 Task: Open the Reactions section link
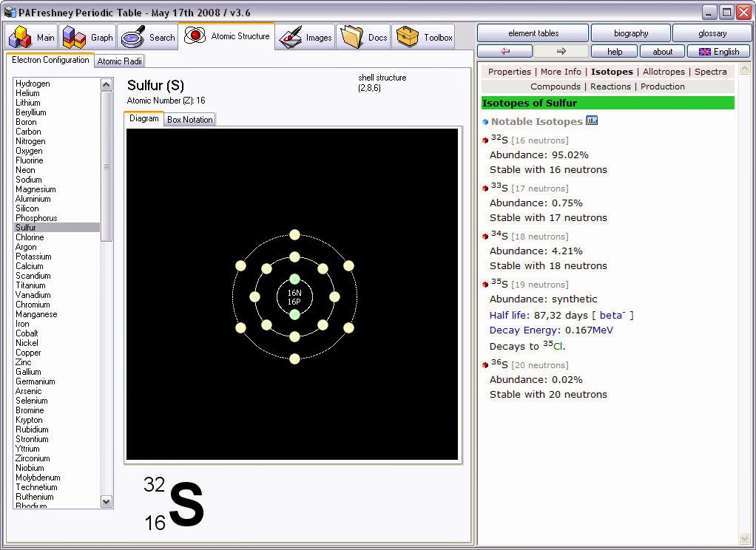coord(610,86)
